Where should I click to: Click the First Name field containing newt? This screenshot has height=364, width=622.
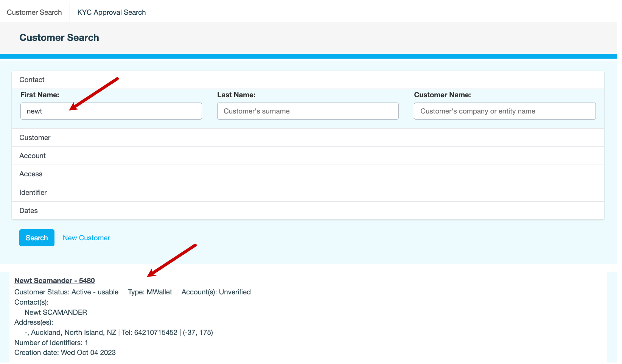(x=111, y=111)
